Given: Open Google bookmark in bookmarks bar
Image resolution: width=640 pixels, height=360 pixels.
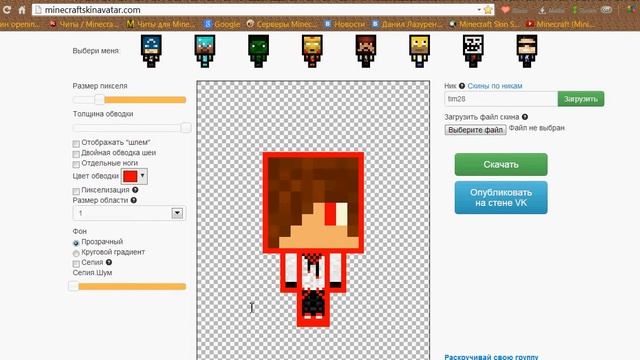Looking at the screenshot, I should [222, 24].
